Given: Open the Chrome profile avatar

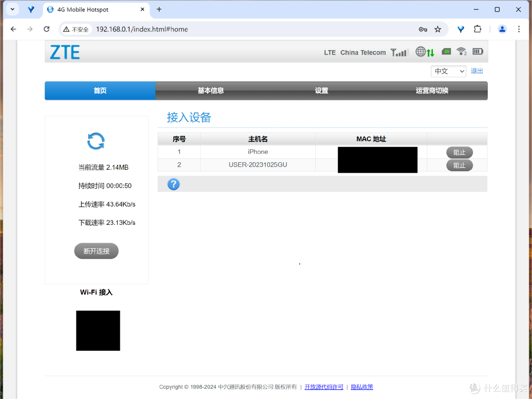Looking at the screenshot, I should point(502,29).
